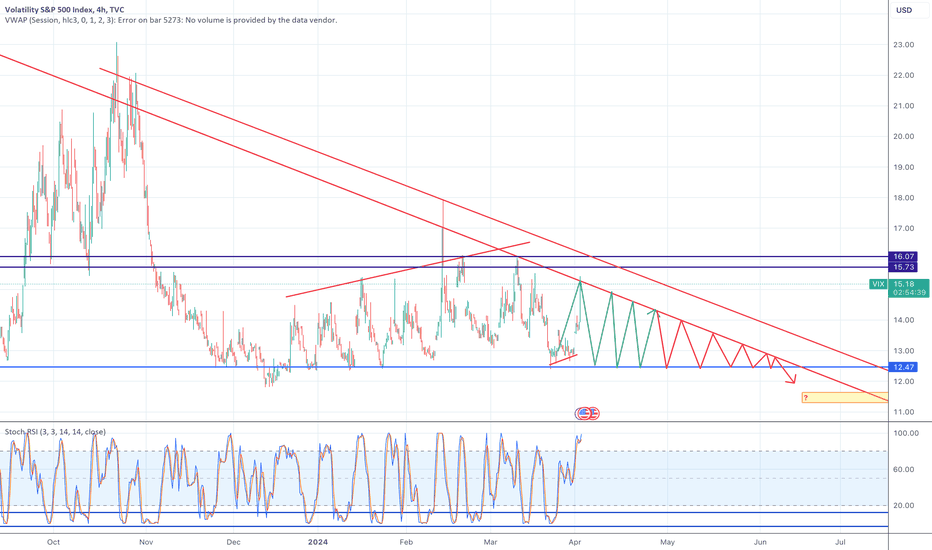Click the Feb label on time axis
Screen dimensions: 932x550
pyautogui.click(x=406, y=542)
